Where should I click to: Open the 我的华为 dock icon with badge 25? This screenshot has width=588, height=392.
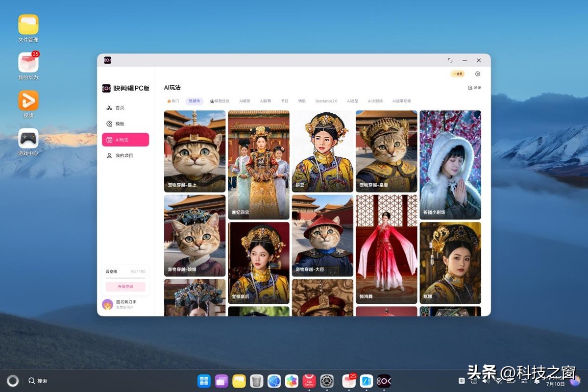[349, 381]
